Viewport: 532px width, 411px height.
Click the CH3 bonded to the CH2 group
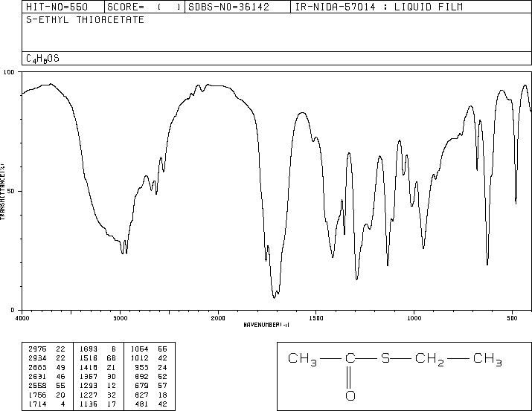487,359
